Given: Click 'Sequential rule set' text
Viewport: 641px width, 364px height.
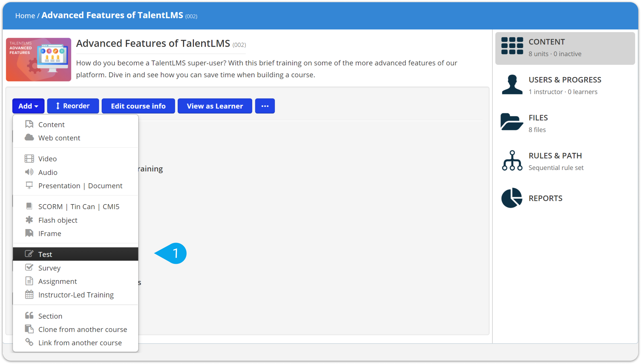Looking at the screenshot, I should pyautogui.click(x=556, y=168).
